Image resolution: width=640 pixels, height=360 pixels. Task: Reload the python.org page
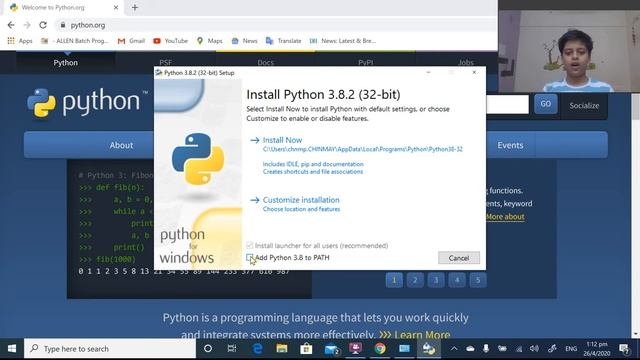point(43,25)
